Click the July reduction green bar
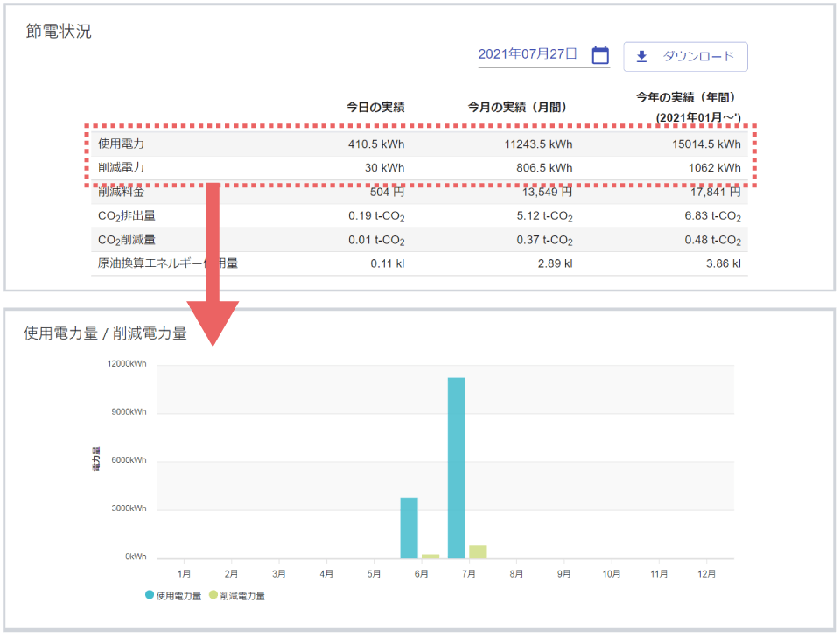840x638 pixels. [478, 551]
